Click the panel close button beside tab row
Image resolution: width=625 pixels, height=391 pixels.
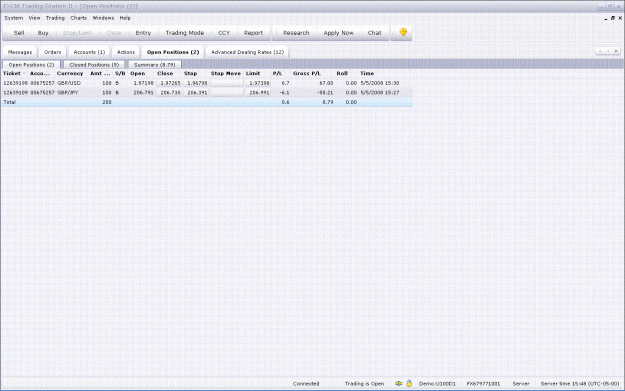(616, 51)
